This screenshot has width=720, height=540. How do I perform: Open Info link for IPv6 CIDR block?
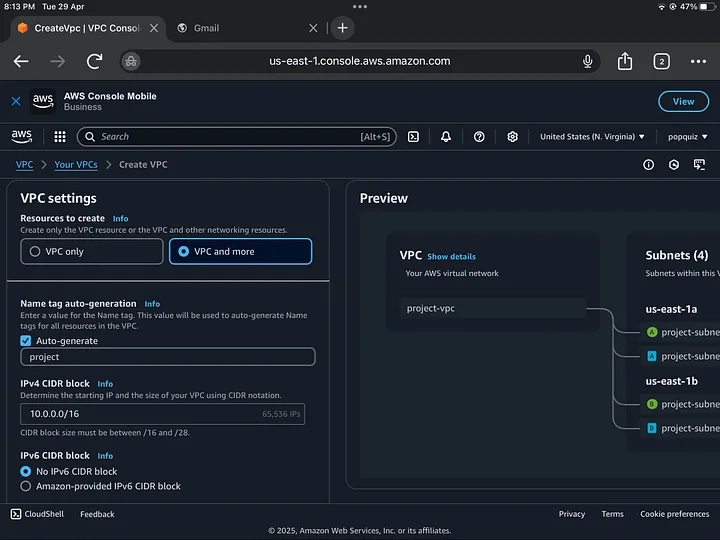click(105, 456)
